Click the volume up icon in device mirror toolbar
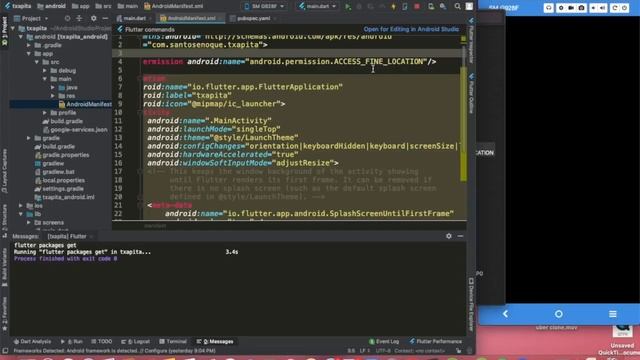This screenshot has width=640, height=360. point(603,8)
